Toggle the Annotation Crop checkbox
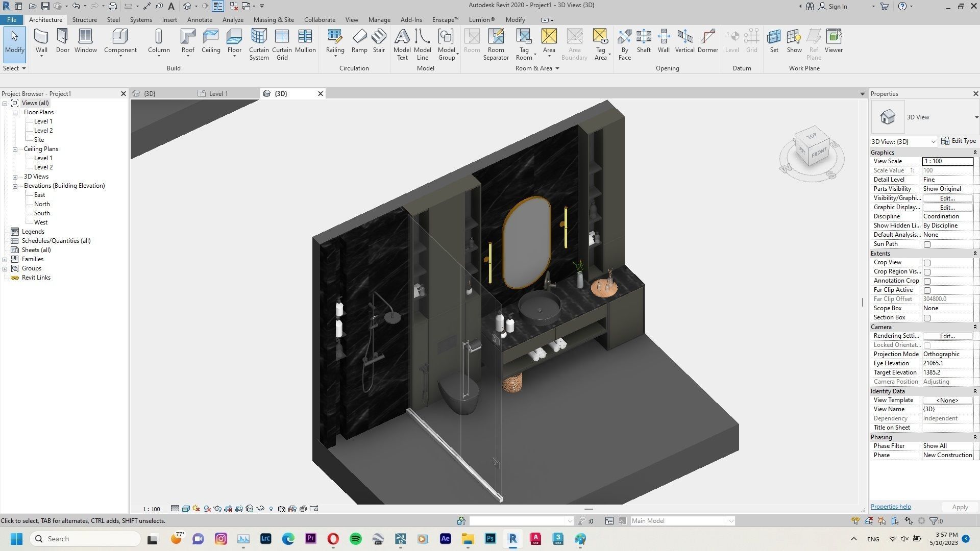 pyautogui.click(x=927, y=281)
